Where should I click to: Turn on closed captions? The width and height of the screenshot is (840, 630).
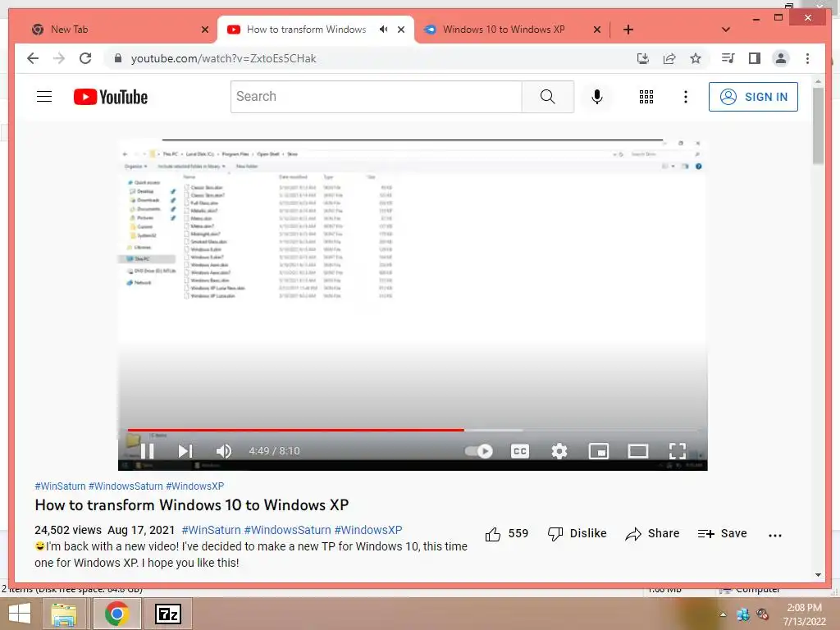coord(519,451)
